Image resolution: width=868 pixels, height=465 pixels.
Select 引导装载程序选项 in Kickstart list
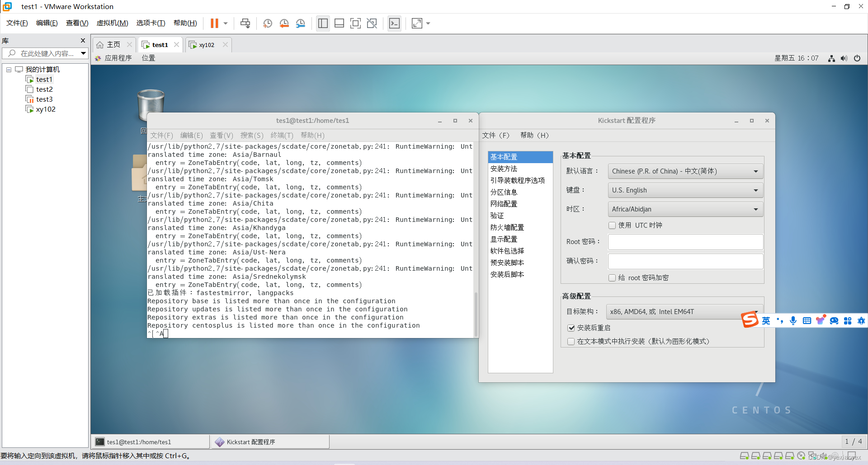[520, 180]
